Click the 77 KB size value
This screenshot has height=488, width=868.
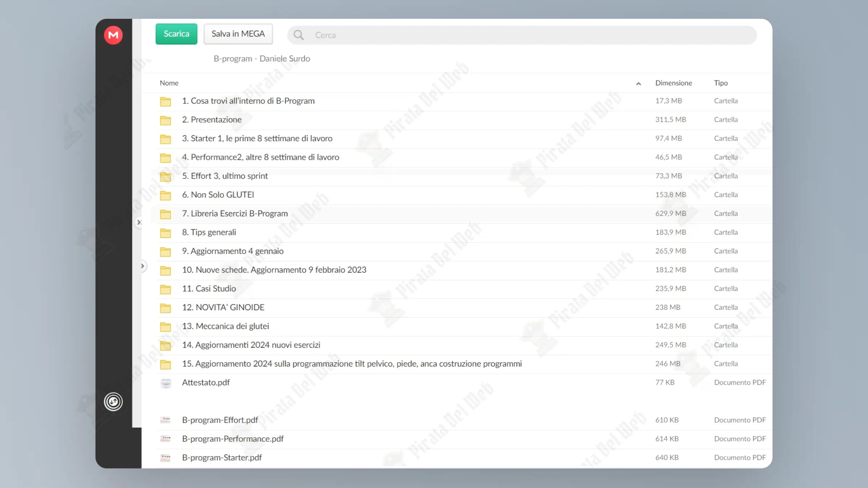[x=665, y=382]
